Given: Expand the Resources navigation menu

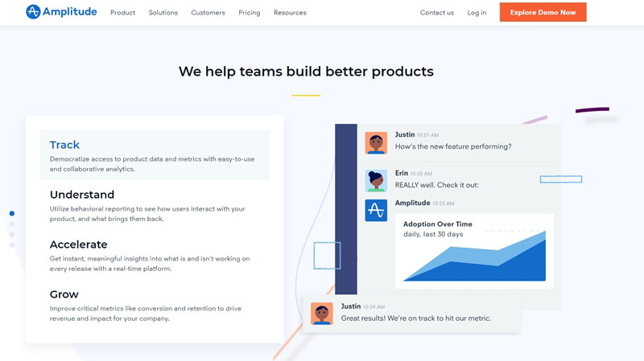Looking at the screenshot, I should click(x=290, y=13).
